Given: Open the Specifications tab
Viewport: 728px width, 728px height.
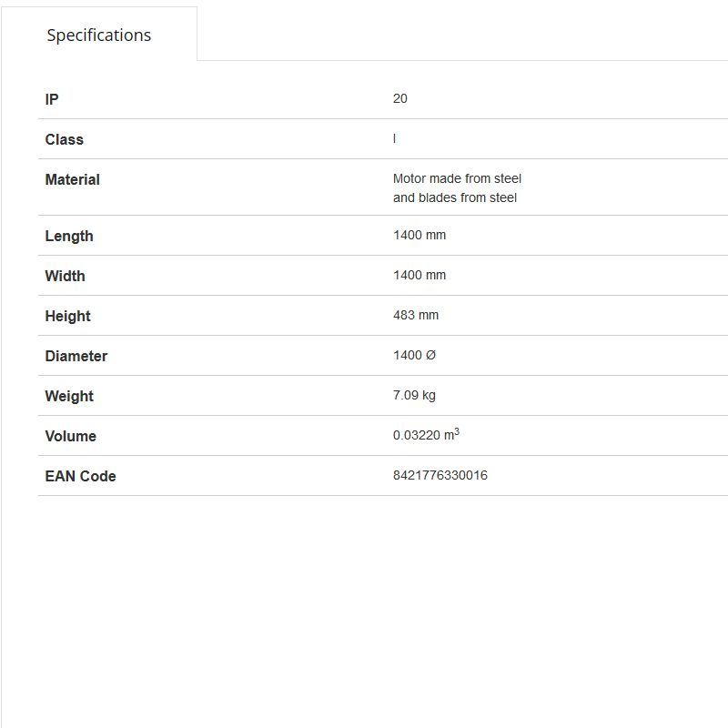Looking at the screenshot, I should (x=99, y=35).
